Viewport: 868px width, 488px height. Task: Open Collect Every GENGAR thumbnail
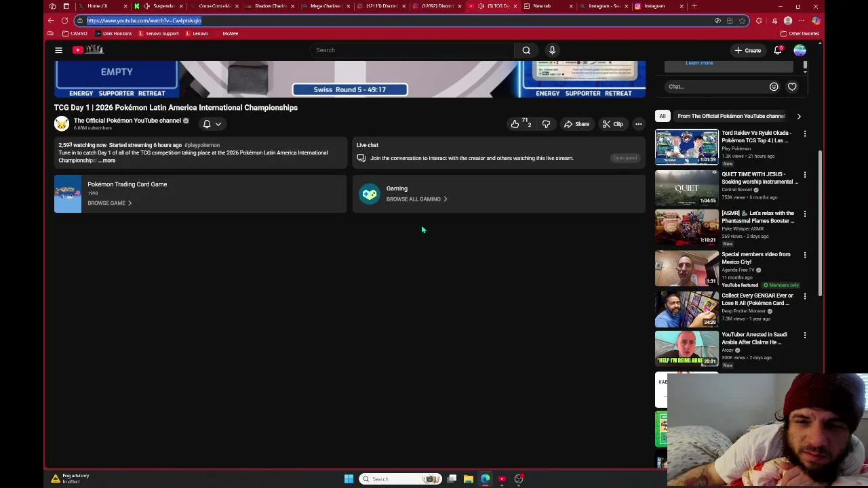pyautogui.click(x=686, y=309)
